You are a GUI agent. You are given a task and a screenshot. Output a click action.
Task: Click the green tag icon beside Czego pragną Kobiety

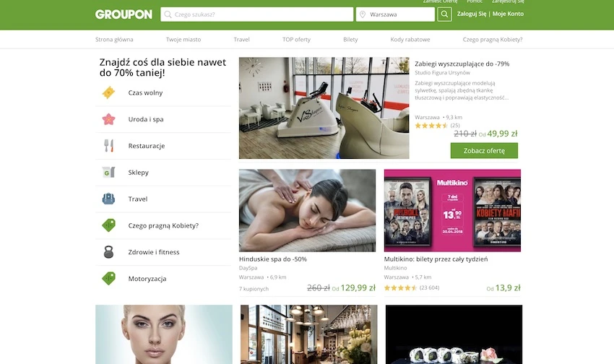coord(108,225)
